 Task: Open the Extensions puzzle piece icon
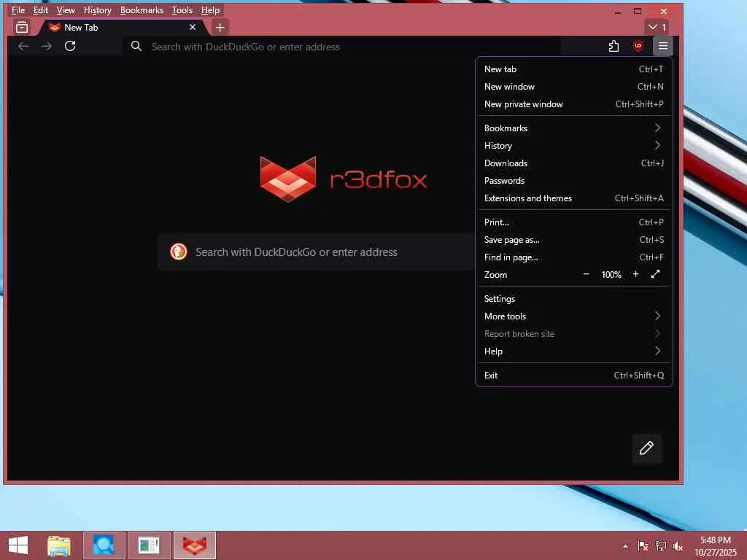pyautogui.click(x=614, y=46)
